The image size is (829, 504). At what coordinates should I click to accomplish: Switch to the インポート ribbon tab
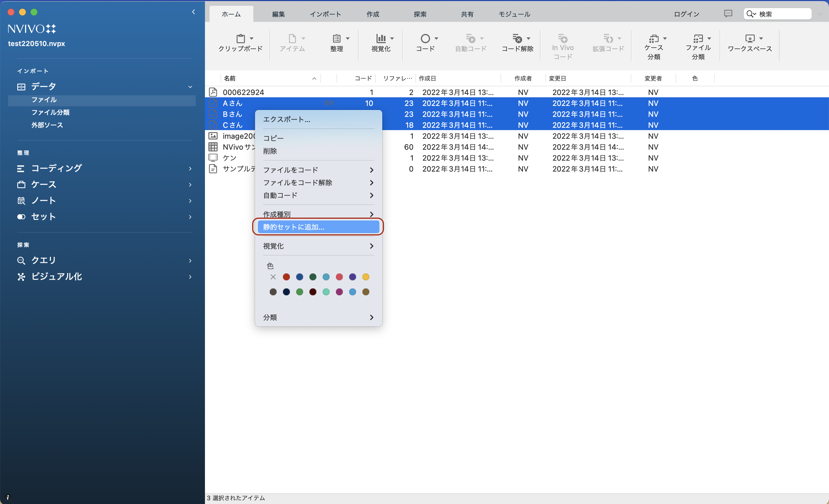[325, 14]
